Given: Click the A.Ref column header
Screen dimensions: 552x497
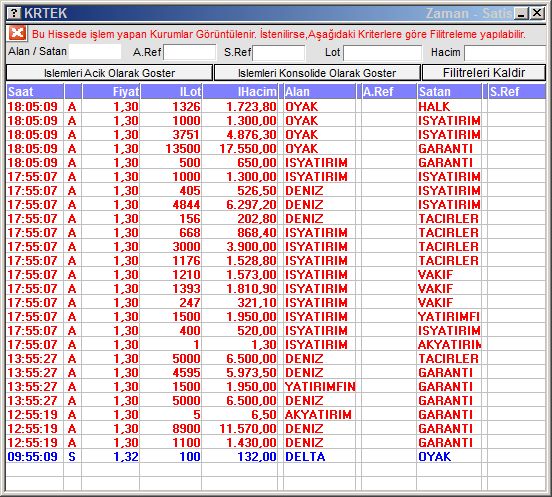Looking at the screenshot, I should point(389,92).
